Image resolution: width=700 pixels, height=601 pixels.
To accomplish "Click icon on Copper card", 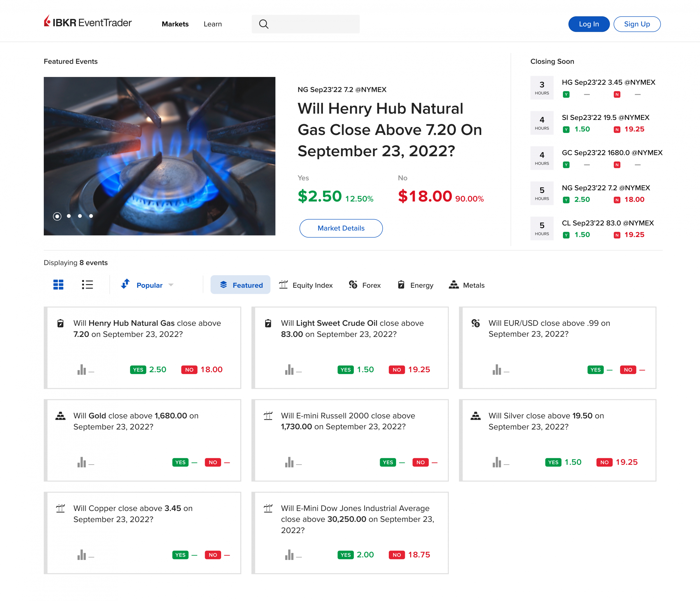I will pyautogui.click(x=60, y=508).
